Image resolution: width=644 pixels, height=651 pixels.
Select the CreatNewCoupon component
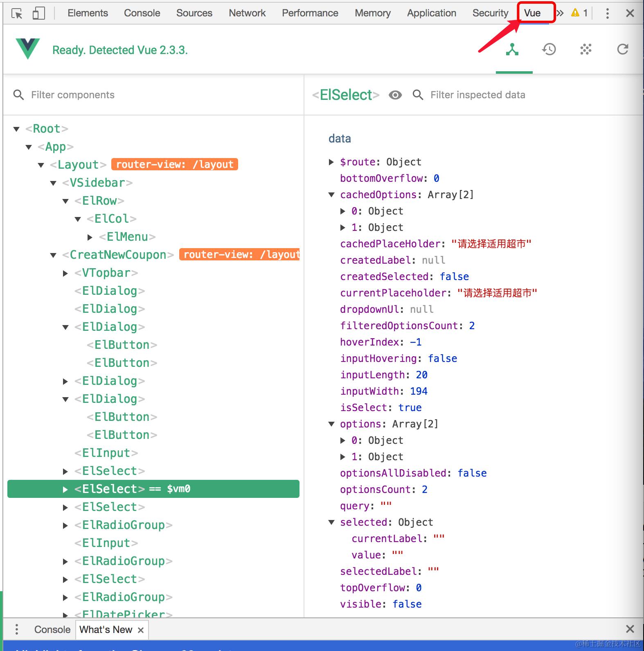[118, 255]
